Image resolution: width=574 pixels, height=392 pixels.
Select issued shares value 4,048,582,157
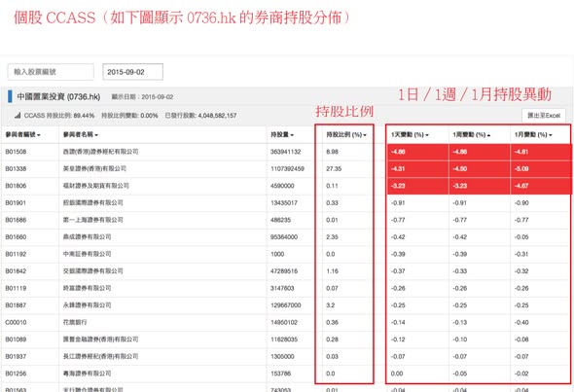point(217,116)
